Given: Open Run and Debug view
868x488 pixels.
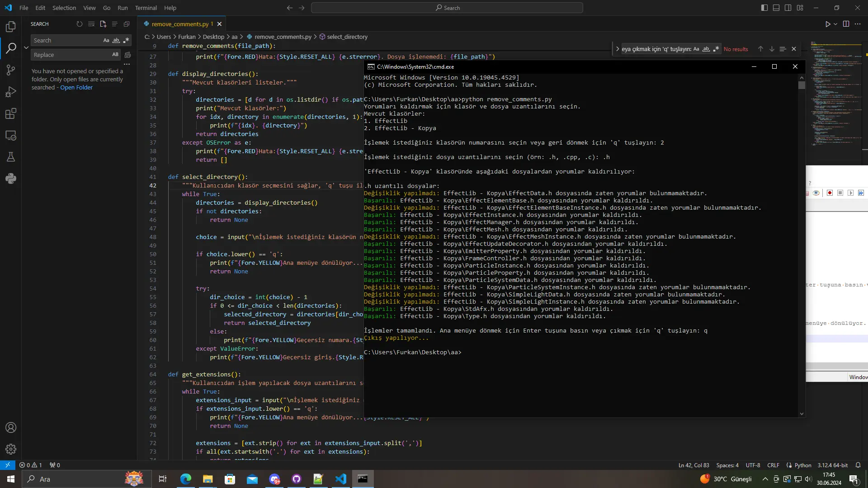Looking at the screenshot, I should [x=11, y=92].
